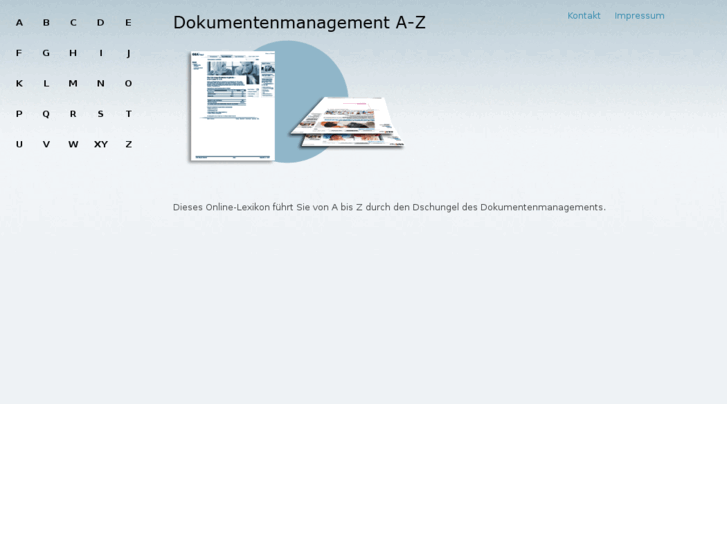
Task: Open the XY lexicon section
Action: point(101,145)
